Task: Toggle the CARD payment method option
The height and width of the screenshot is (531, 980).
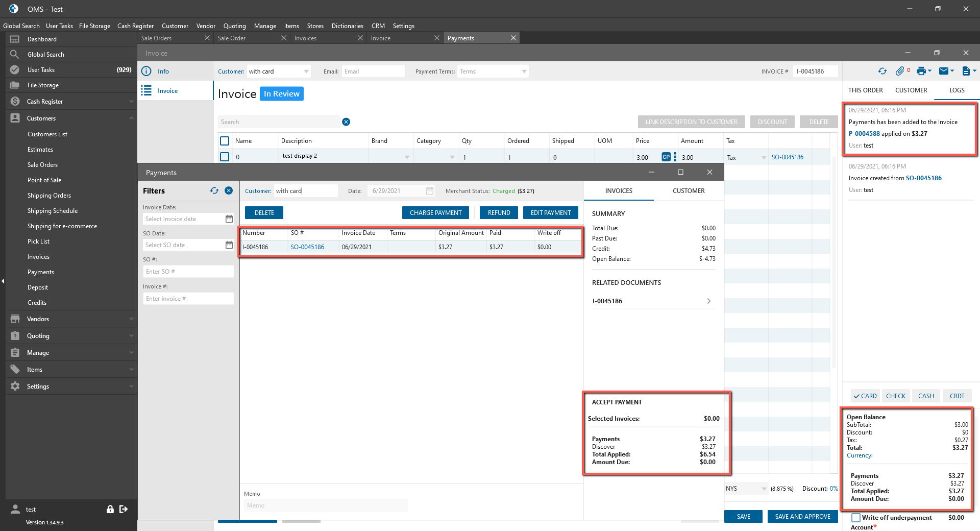Action: tap(865, 396)
